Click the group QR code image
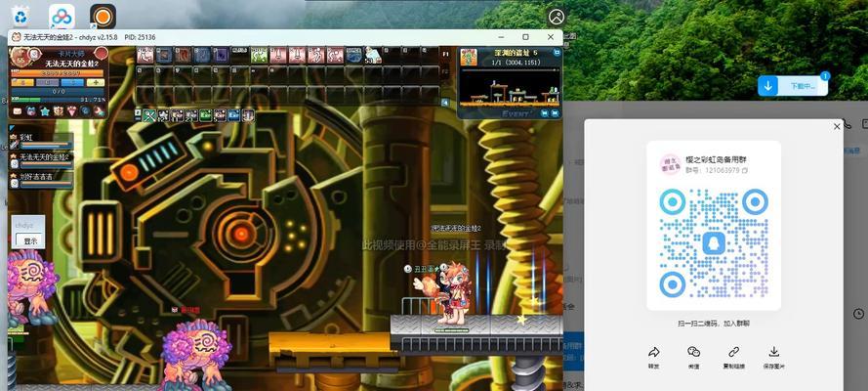This screenshot has height=391, width=868. pos(714,242)
